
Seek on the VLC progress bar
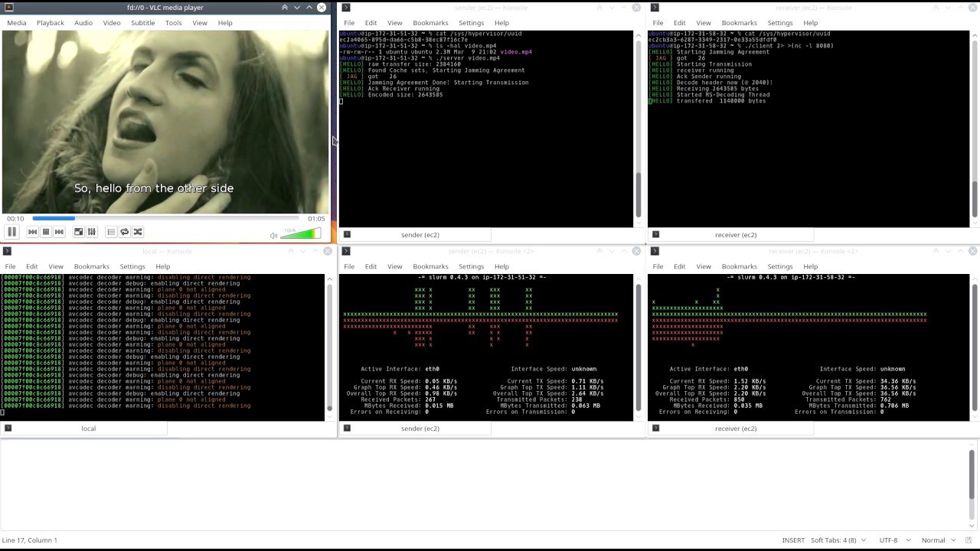coord(165,219)
